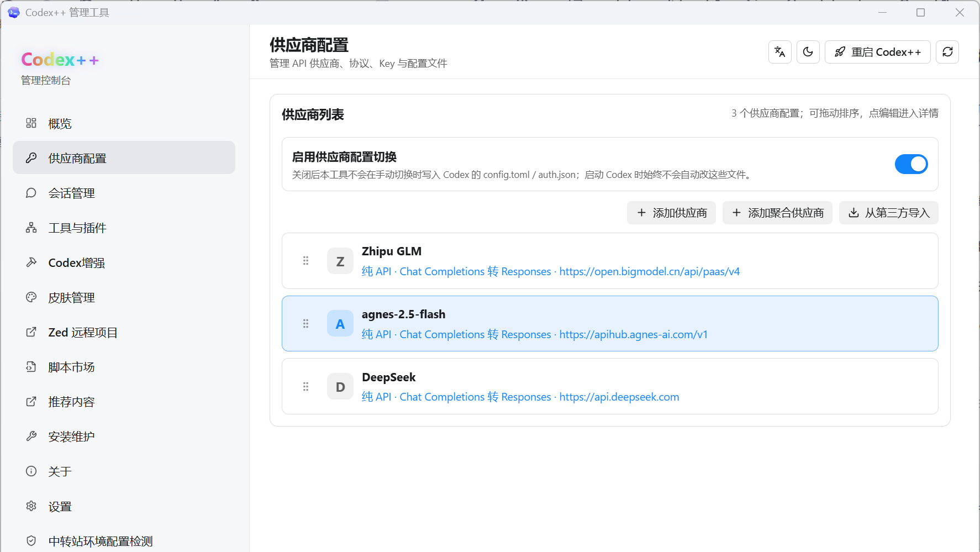
Task: Open 中转站环境配置检测 in the sidebar
Action: pyautogui.click(x=124, y=541)
